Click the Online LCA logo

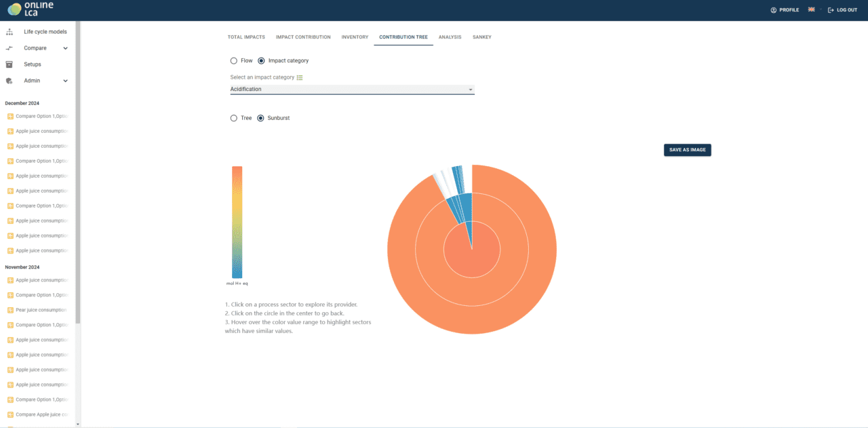coord(30,9)
